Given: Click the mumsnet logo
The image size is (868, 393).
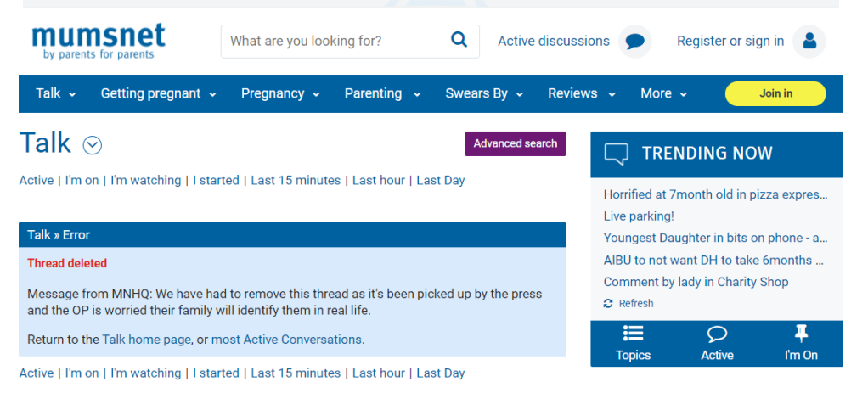Looking at the screenshot, I should [99, 41].
